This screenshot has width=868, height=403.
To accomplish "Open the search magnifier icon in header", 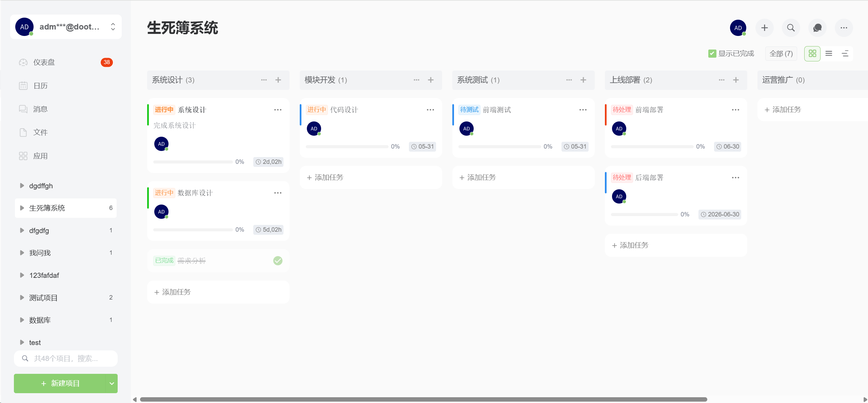I will pos(791,28).
